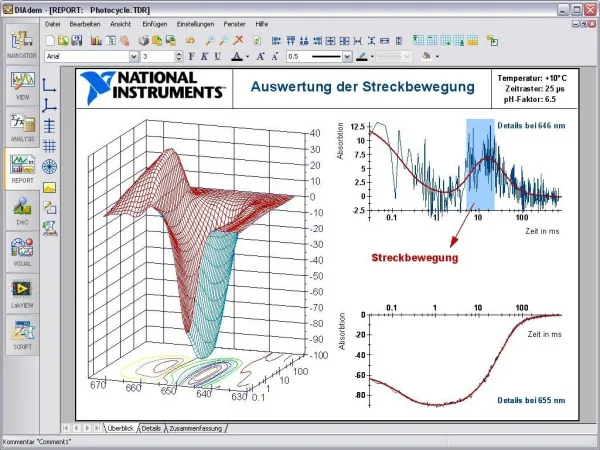Open the VIEW panel
The image size is (600, 450).
tap(20, 87)
